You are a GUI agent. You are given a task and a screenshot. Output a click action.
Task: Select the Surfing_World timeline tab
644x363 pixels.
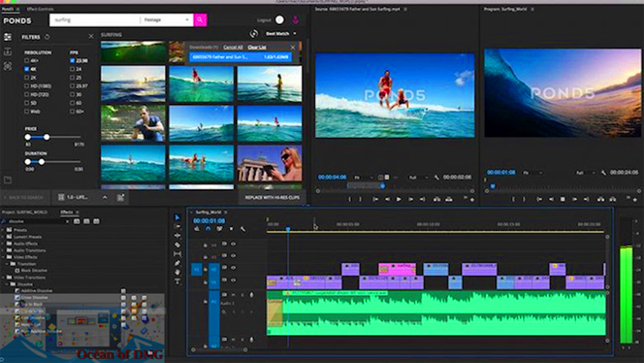[208, 212]
